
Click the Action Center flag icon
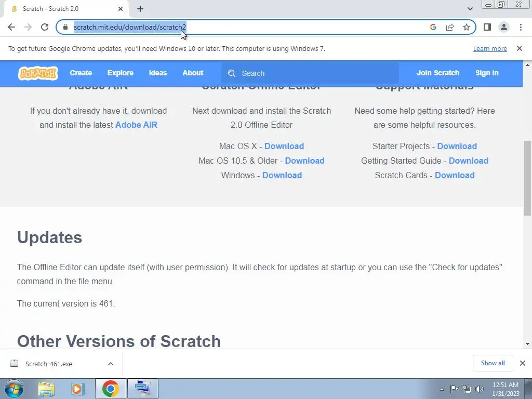[454, 389]
